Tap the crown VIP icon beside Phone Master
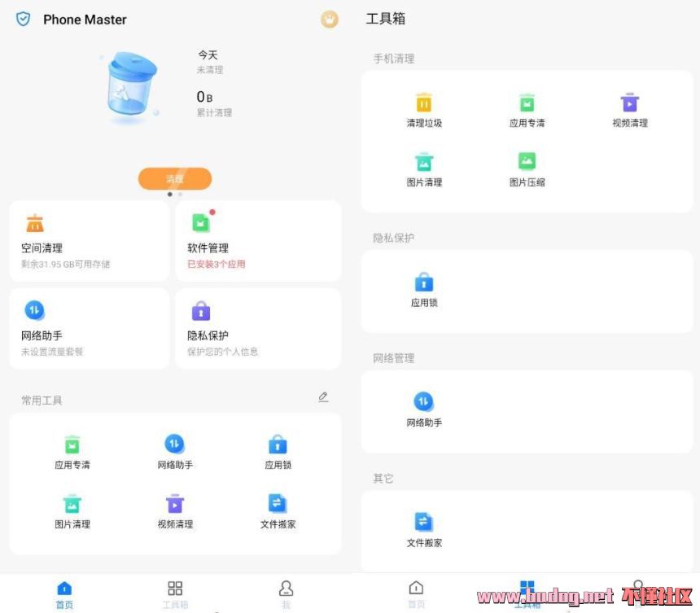Viewport: 700px width, 613px height. tap(329, 20)
